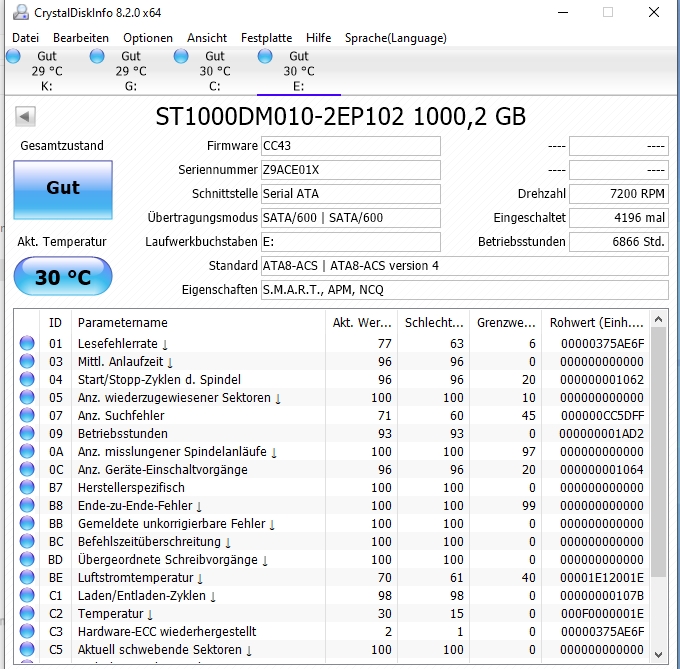Click status orb for Lesefehlerrate row
Screen dimensions: 680x669
(x=27, y=343)
